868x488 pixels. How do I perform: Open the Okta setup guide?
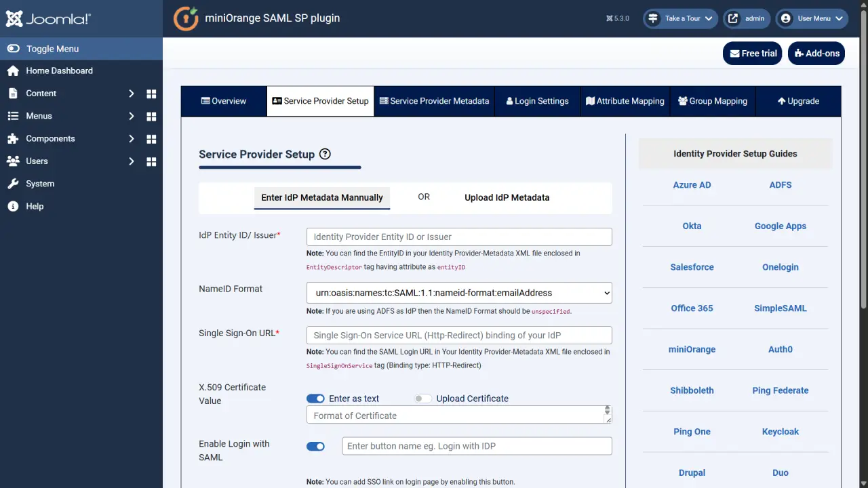click(x=692, y=226)
